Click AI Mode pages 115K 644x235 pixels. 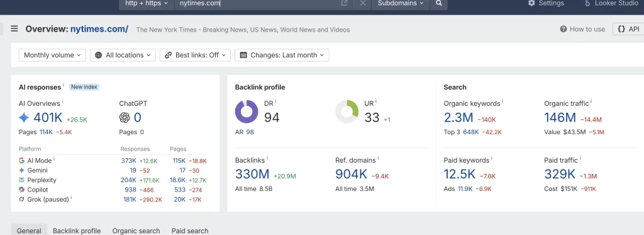coord(179,161)
